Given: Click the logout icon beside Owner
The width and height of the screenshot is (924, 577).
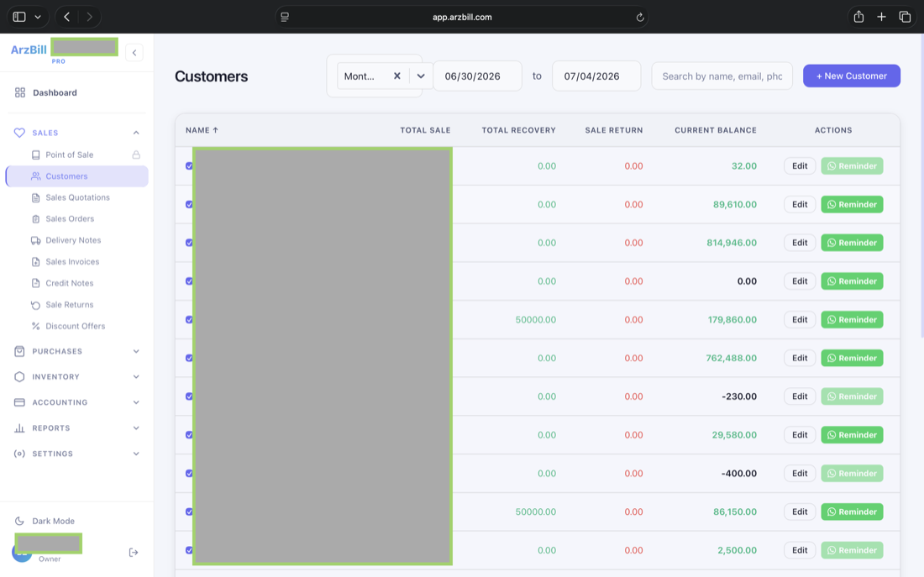Looking at the screenshot, I should pyautogui.click(x=134, y=553).
